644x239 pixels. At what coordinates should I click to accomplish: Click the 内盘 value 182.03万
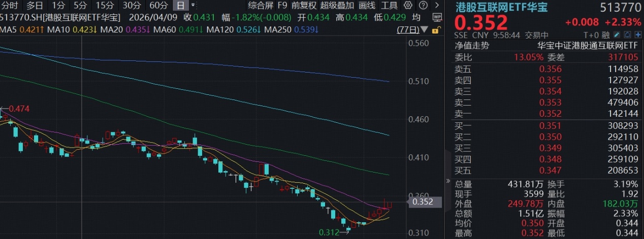click(621, 203)
